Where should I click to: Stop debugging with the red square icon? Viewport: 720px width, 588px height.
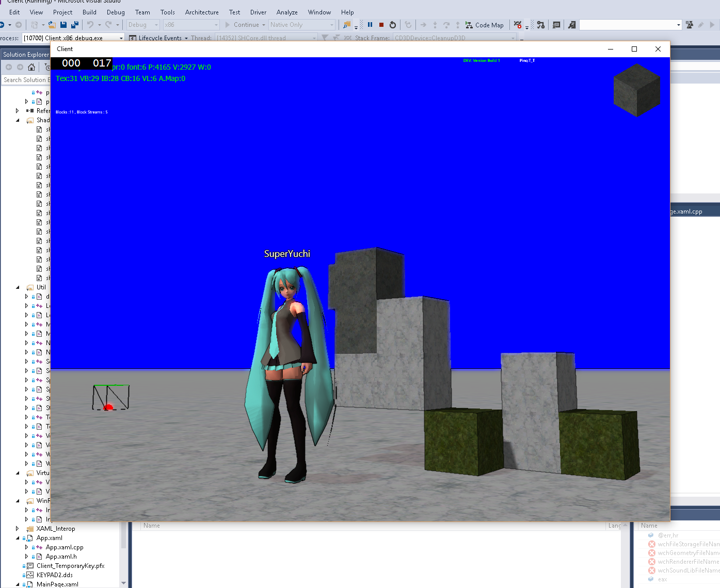click(380, 24)
